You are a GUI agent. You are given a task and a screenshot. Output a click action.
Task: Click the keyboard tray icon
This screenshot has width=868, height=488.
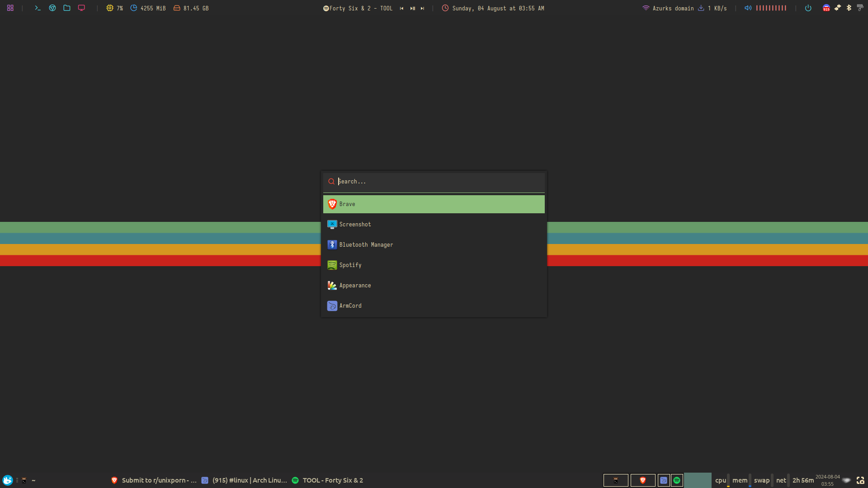[860, 8]
